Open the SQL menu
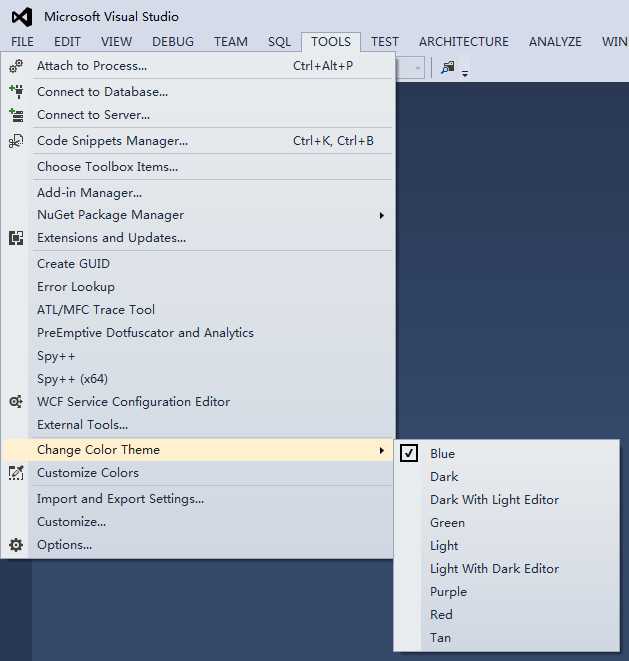The width and height of the screenshot is (629, 661). (x=279, y=42)
